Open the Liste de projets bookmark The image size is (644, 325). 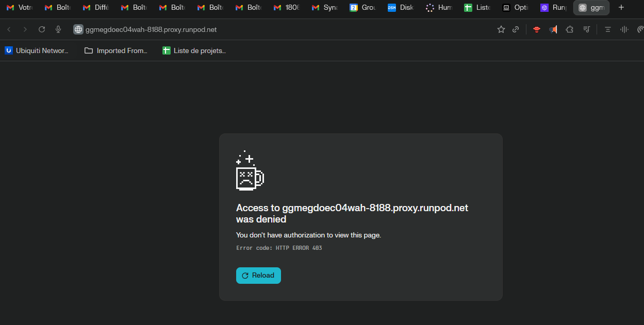coord(194,50)
